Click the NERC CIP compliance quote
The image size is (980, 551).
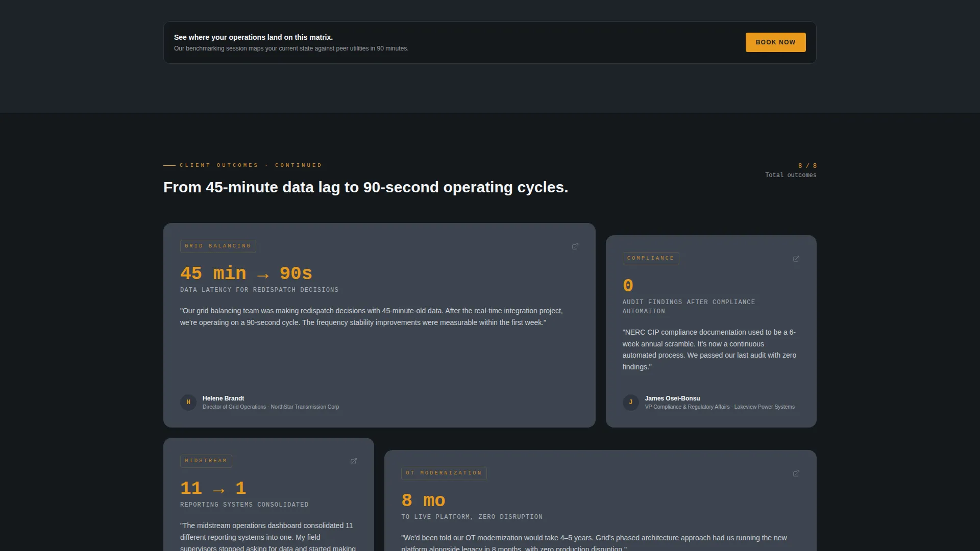[709, 349]
